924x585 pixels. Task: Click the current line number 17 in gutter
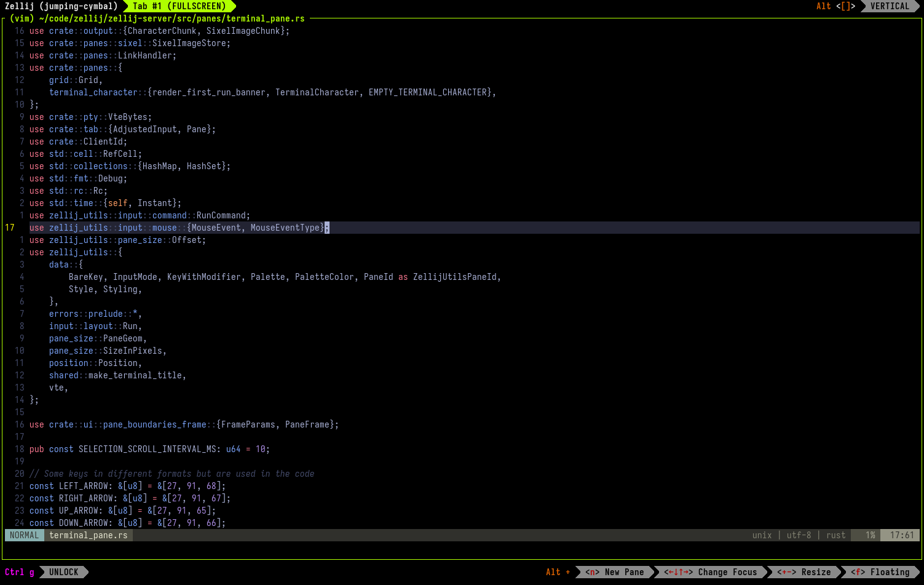click(x=10, y=228)
